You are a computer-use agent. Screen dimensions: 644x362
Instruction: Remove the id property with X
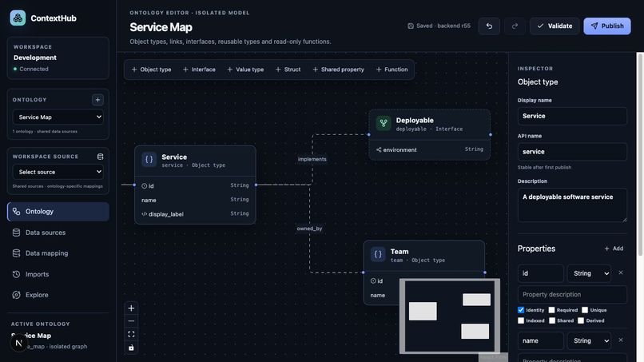point(621,272)
